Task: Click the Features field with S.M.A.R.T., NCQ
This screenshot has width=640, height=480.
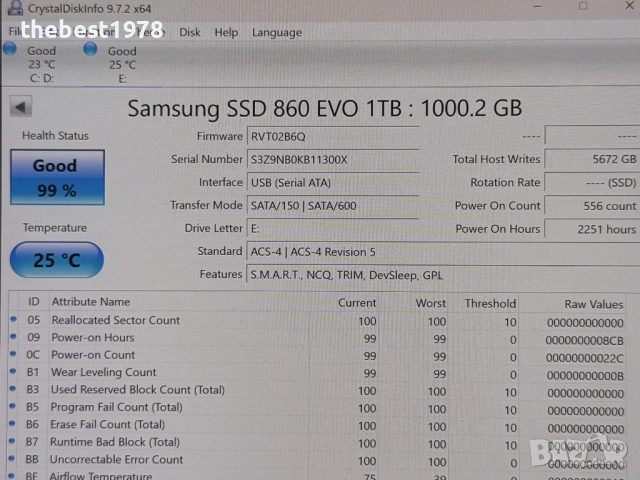Action: (443, 275)
